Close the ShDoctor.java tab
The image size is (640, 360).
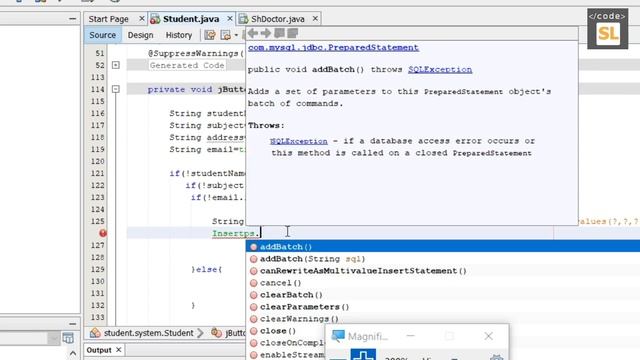coord(315,18)
